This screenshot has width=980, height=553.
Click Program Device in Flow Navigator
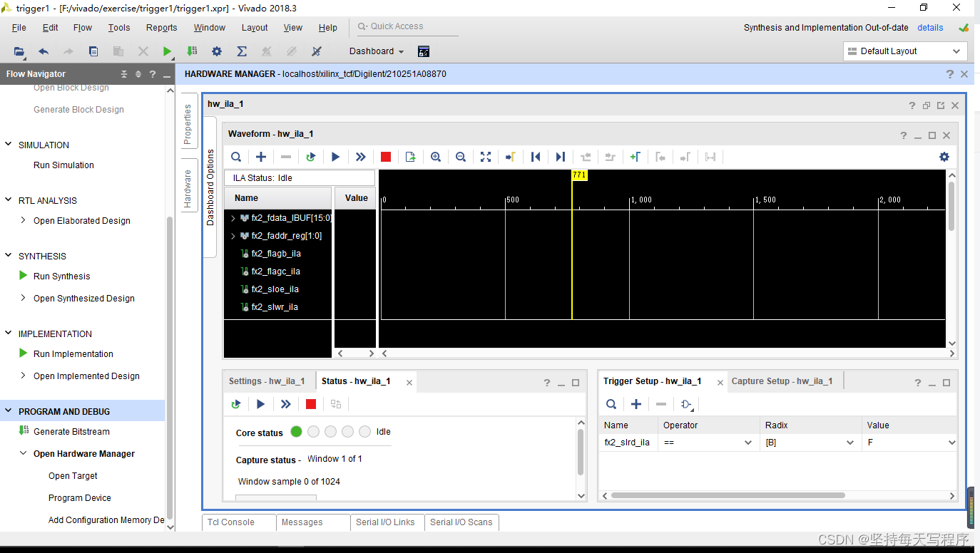click(x=80, y=498)
